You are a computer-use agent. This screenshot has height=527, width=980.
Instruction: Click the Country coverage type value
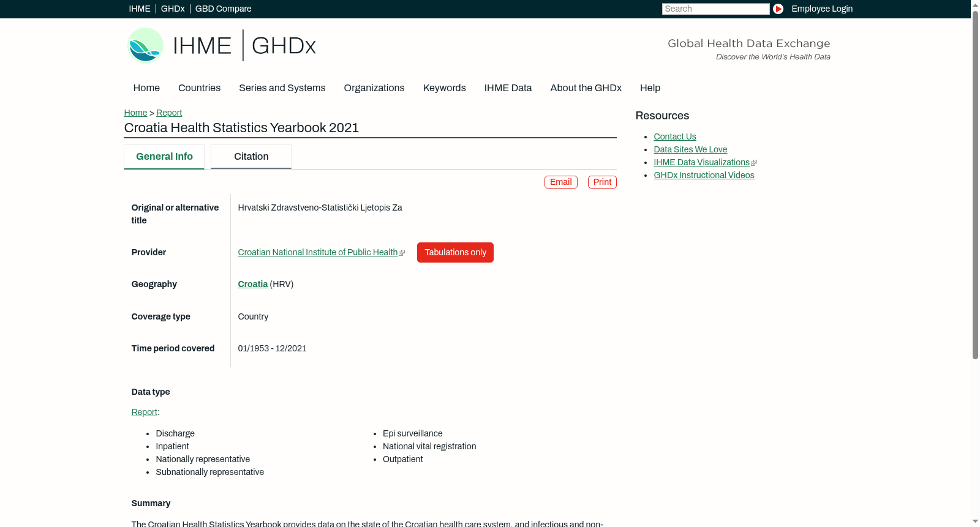pyautogui.click(x=253, y=316)
